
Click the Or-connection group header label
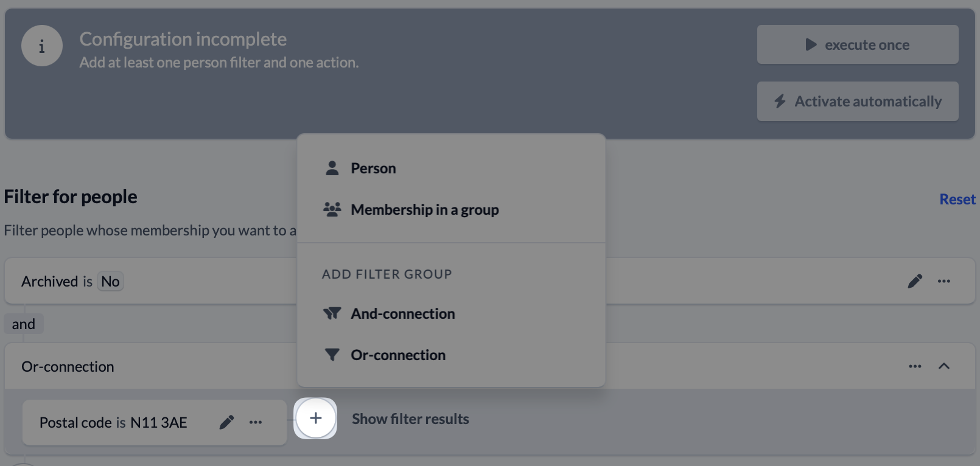pos(68,367)
